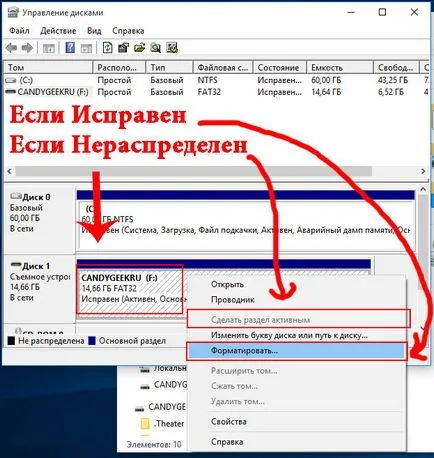
Task: Choose Свойства in context menu
Action: point(229,422)
